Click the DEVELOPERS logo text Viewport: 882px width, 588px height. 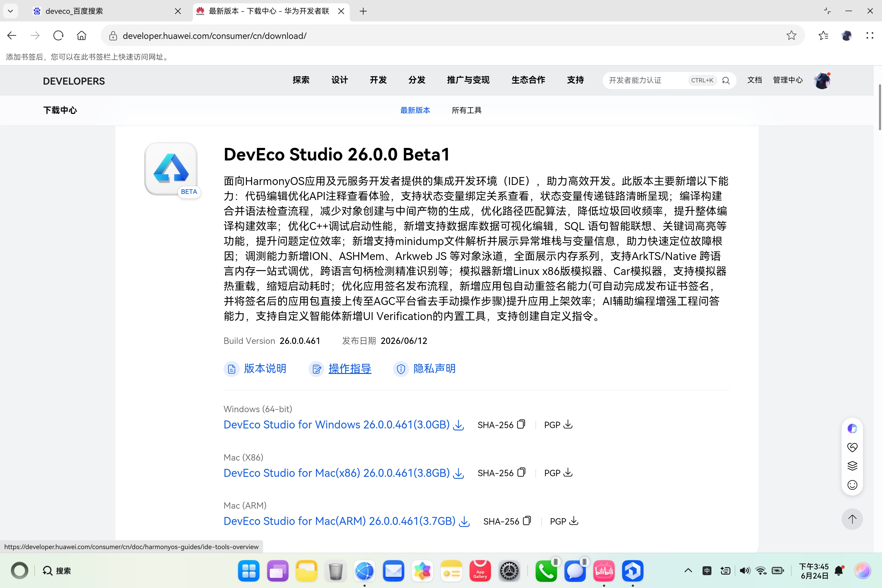74,81
